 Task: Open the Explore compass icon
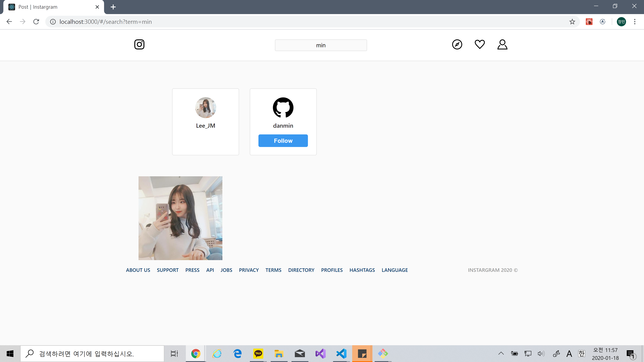coord(457,44)
